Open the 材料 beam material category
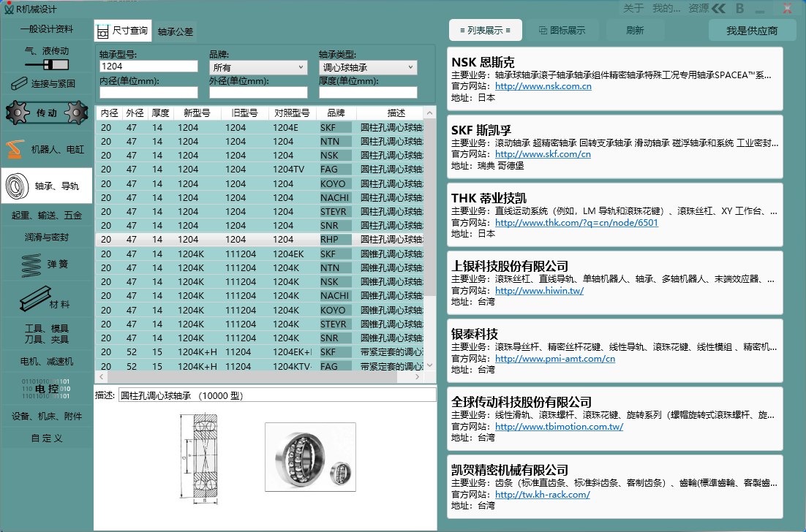Image resolution: width=806 pixels, height=532 pixels. 47,299
